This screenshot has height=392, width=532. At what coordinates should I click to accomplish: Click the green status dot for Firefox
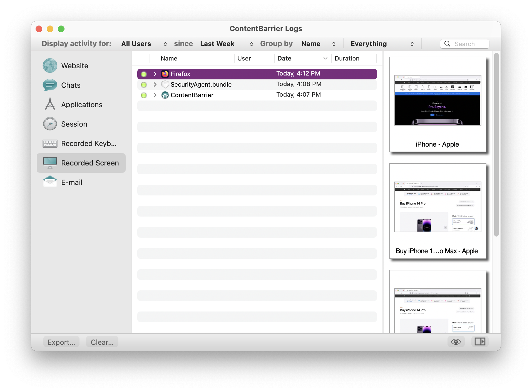(x=144, y=74)
